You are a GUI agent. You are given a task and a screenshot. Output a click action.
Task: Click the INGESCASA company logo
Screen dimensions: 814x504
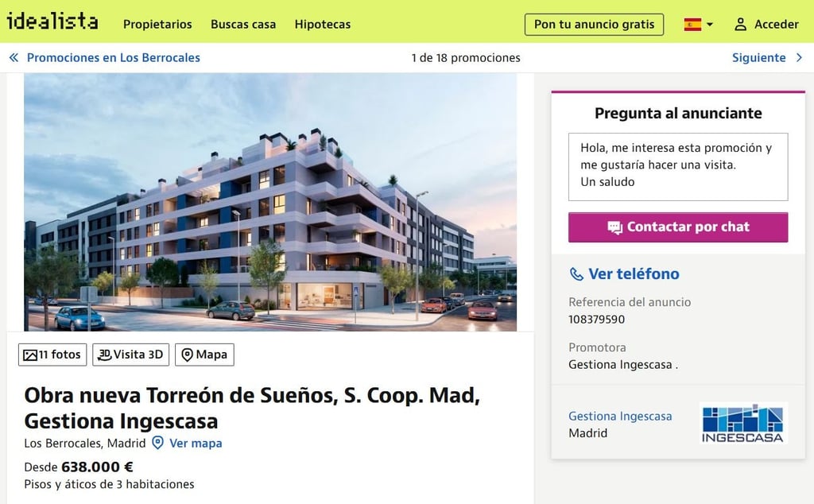(743, 424)
